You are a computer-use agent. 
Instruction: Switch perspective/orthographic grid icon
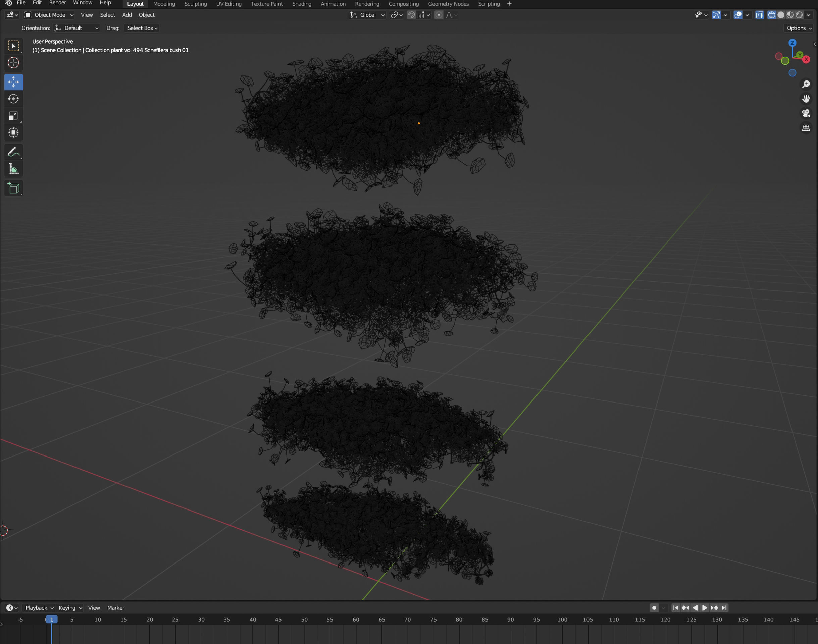pos(806,128)
